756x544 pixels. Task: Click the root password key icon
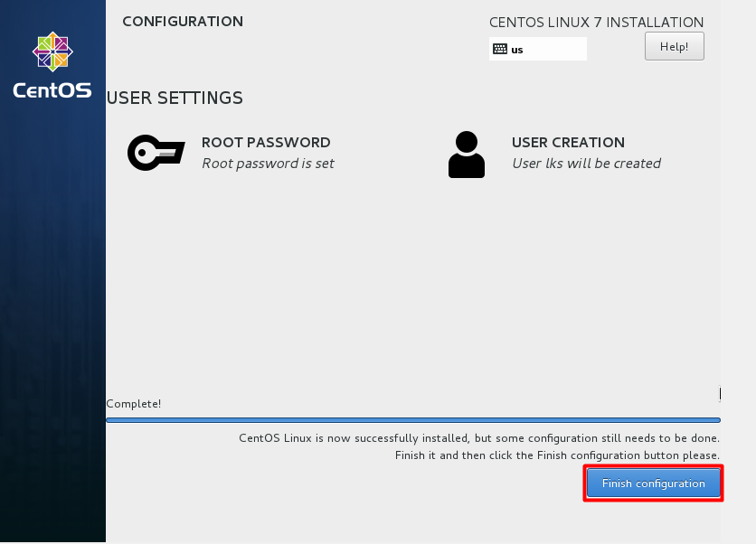tap(156, 153)
